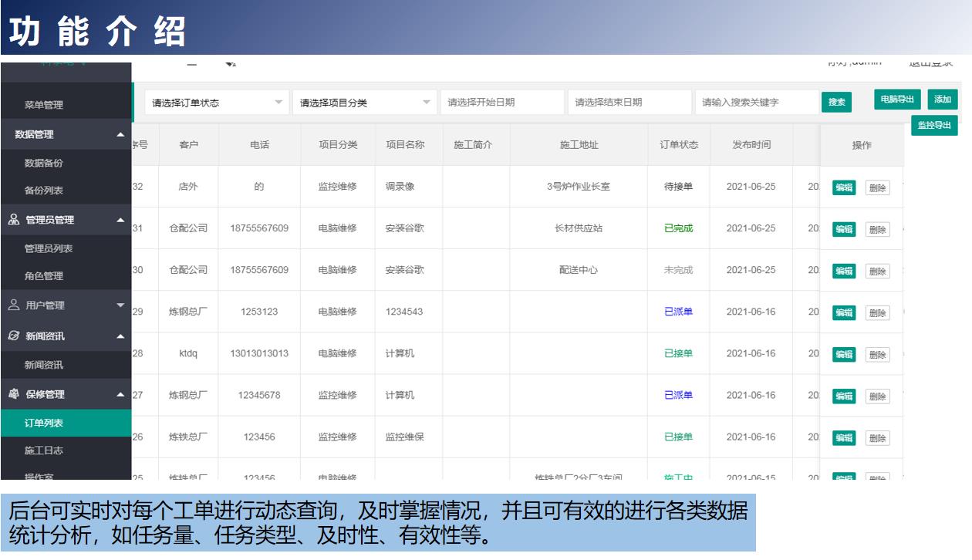
Task: Click the 用户管理 user icon
Action: pyautogui.click(x=15, y=305)
